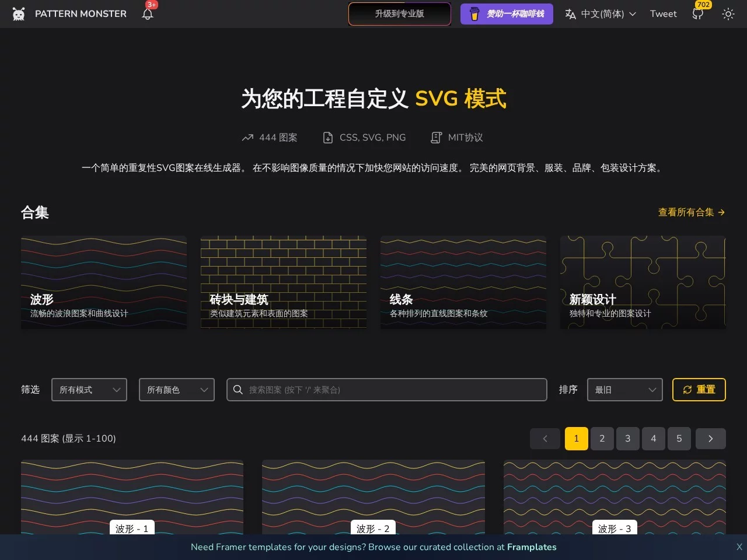Click the language translate icon
The image size is (747, 560).
coord(570,14)
